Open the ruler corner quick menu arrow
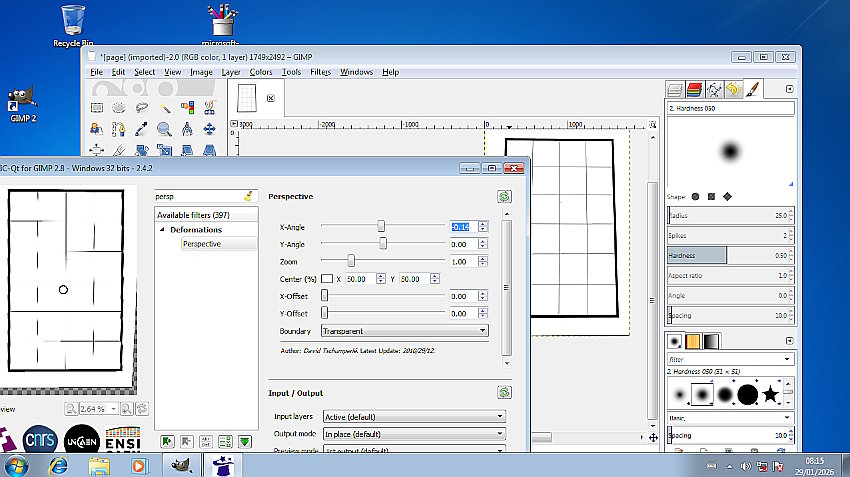Image resolution: width=850 pixels, height=477 pixels. click(x=234, y=124)
